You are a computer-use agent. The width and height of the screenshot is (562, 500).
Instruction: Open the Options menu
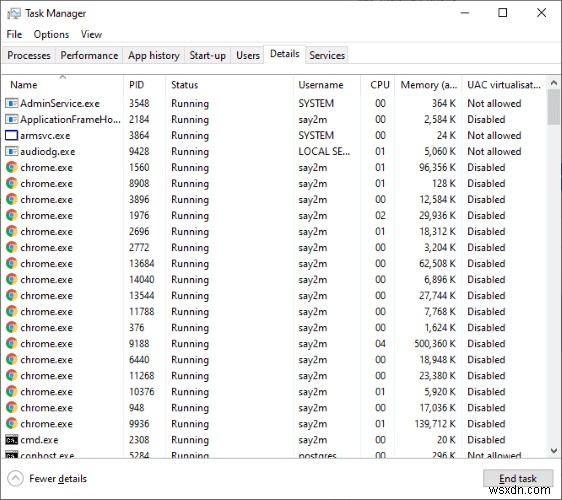[51, 34]
